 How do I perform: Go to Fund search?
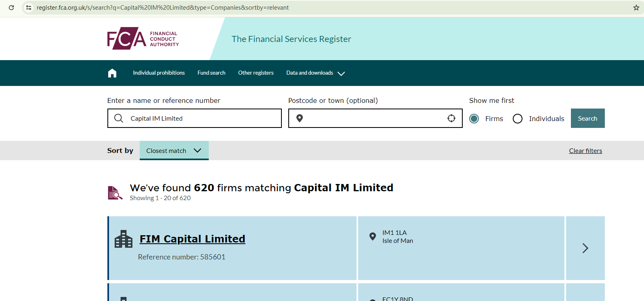[x=211, y=73]
